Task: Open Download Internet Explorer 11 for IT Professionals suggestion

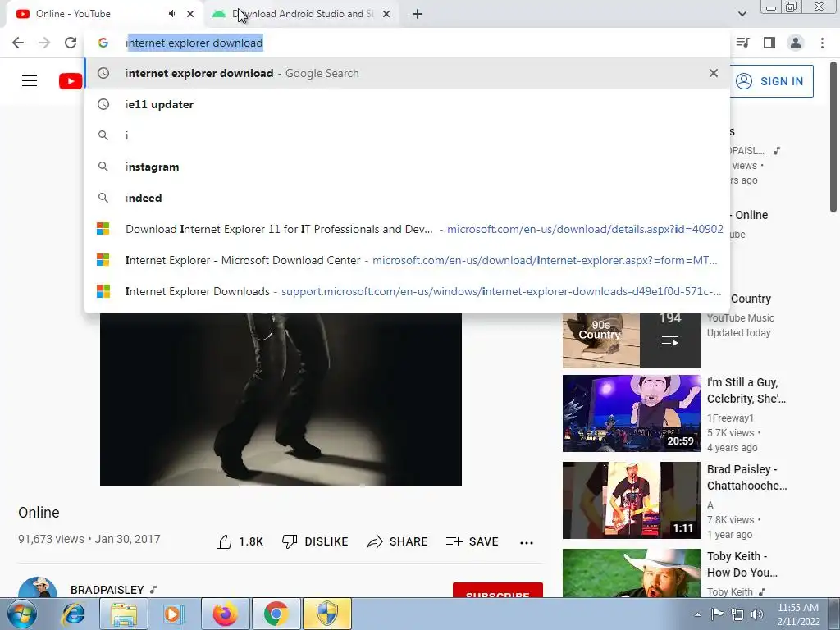Action: [407, 229]
